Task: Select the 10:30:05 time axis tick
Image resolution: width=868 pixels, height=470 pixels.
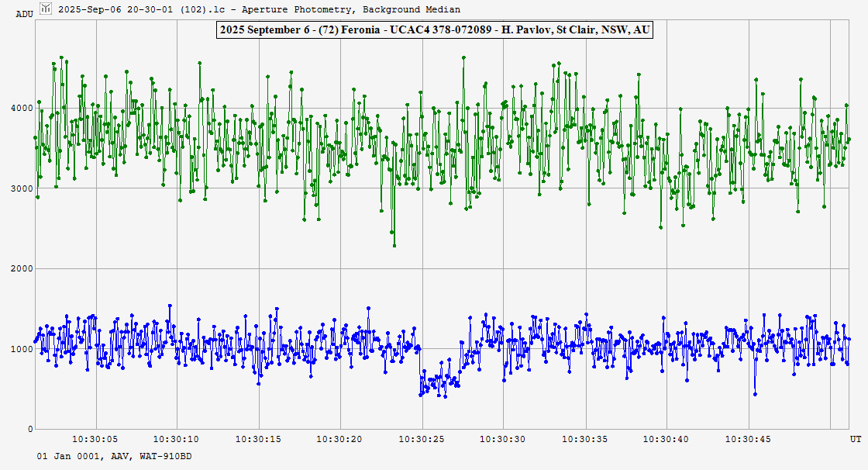Action: coord(96,440)
